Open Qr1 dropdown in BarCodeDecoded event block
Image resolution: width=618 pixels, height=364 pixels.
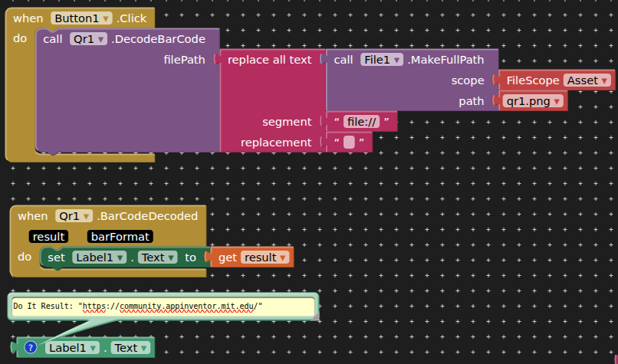74,216
